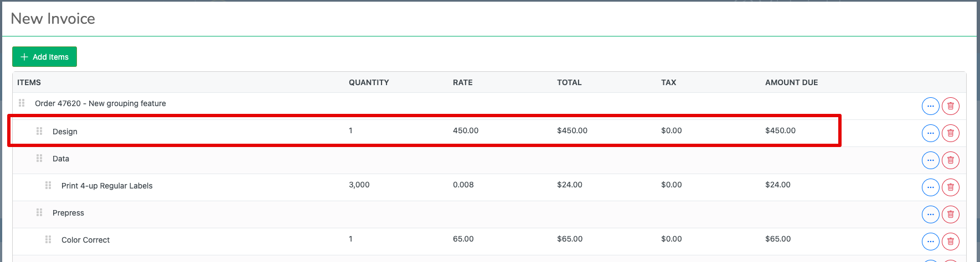Click the Add Items button
980x262 pixels.
click(x=44, y=56)
